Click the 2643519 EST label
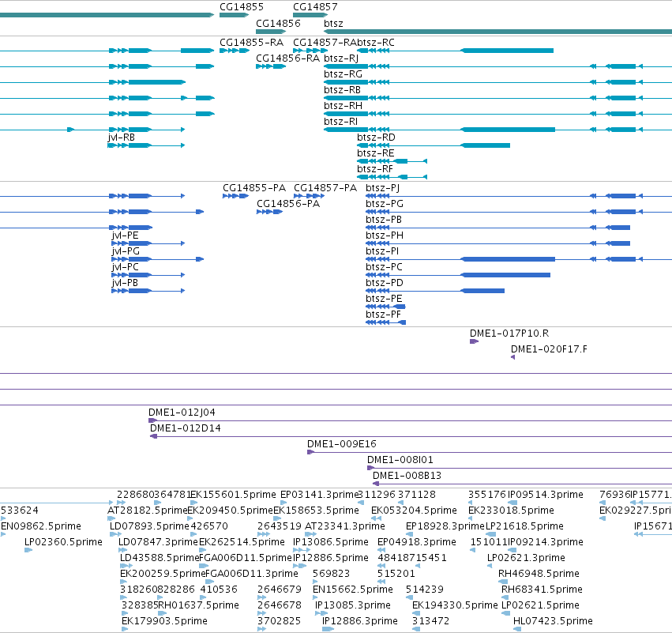Screen dimensions: 672x633 pos(280,526)
